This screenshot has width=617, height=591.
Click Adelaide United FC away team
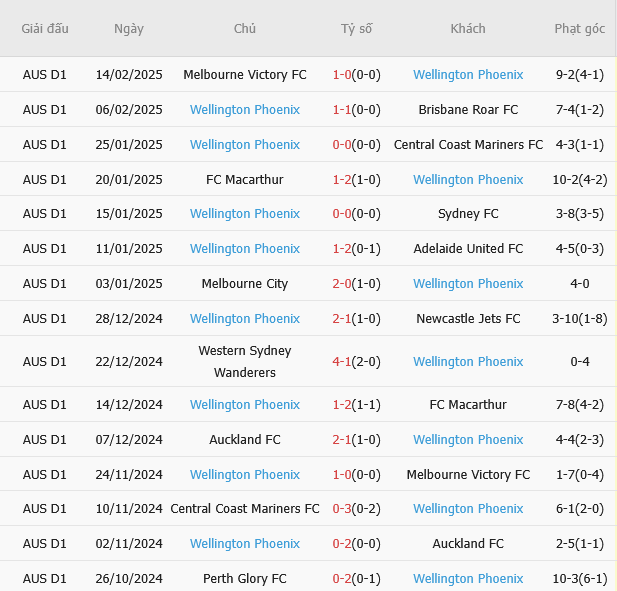pos(468,249)
